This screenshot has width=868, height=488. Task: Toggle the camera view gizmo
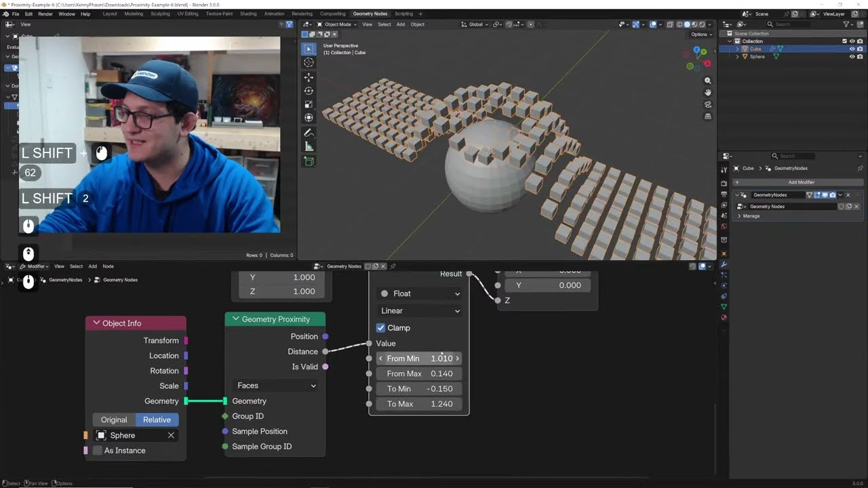point(707,104)
